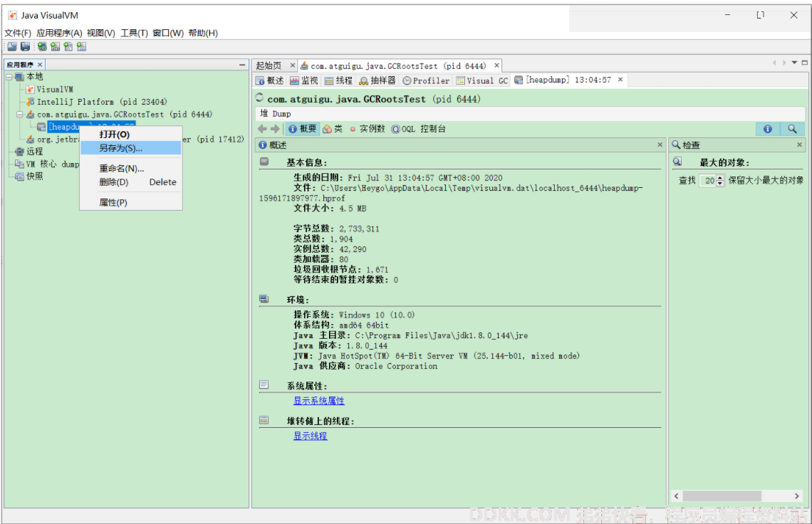Click the icon next to 堆转储上的线程 heading
The image size is (812, 524).
pyautogui.click(x=264, y=420)
